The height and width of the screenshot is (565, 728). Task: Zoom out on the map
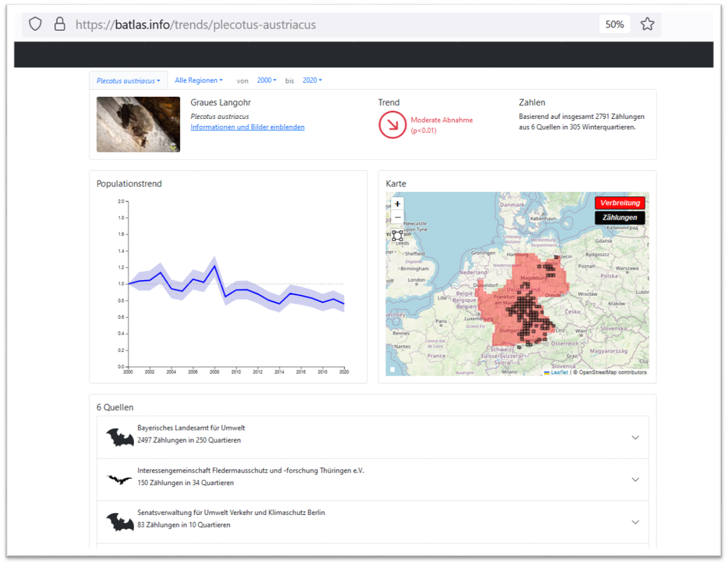(398, 217)
